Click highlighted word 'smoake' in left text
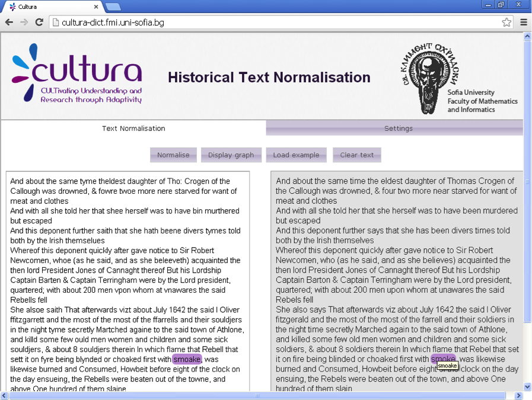This screenshot has width=532, height=400. pos(187,359)
